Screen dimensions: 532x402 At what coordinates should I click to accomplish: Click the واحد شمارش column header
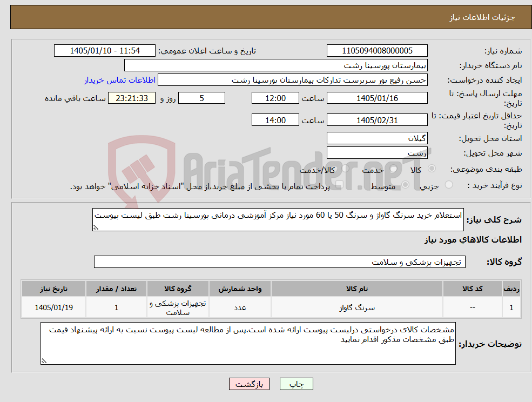(x=240, y=289)
